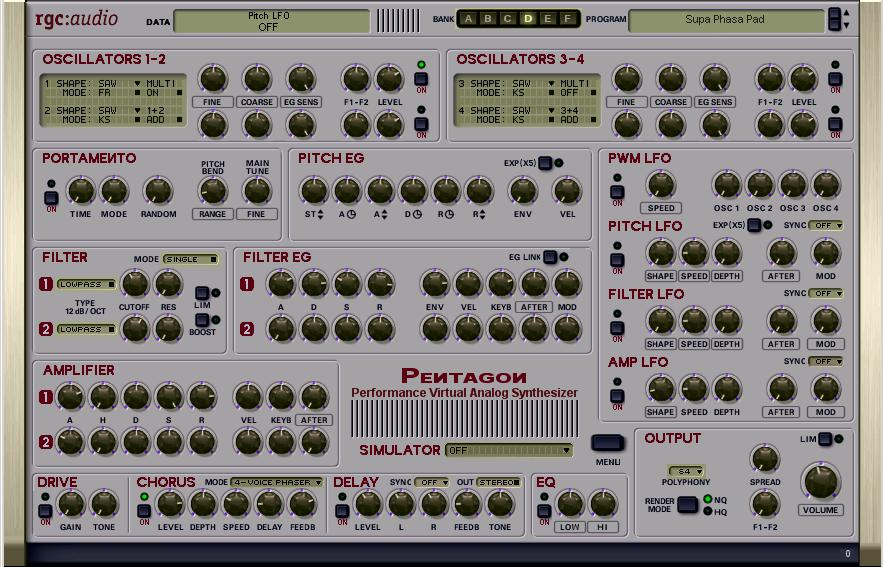Open the Simulator OFF dropdown
This screenshot has width=883, height=567.
click(x=509, y=450)
